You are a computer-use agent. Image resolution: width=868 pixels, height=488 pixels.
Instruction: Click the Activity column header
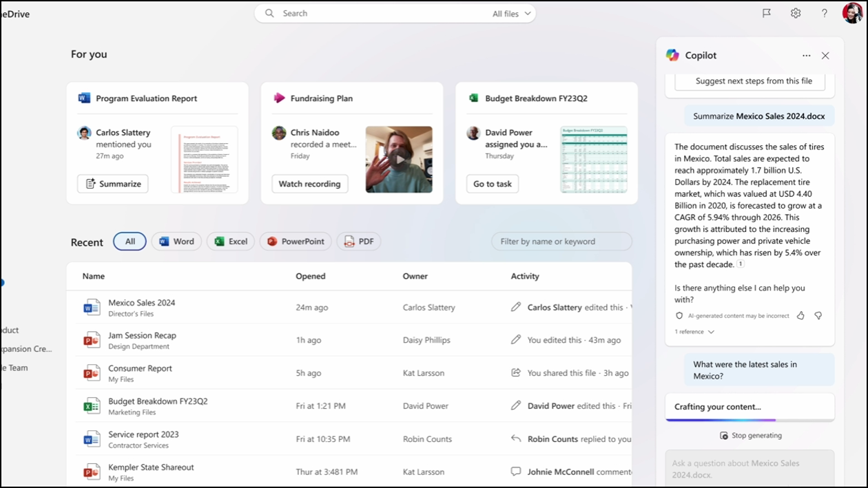click(525, 276)
